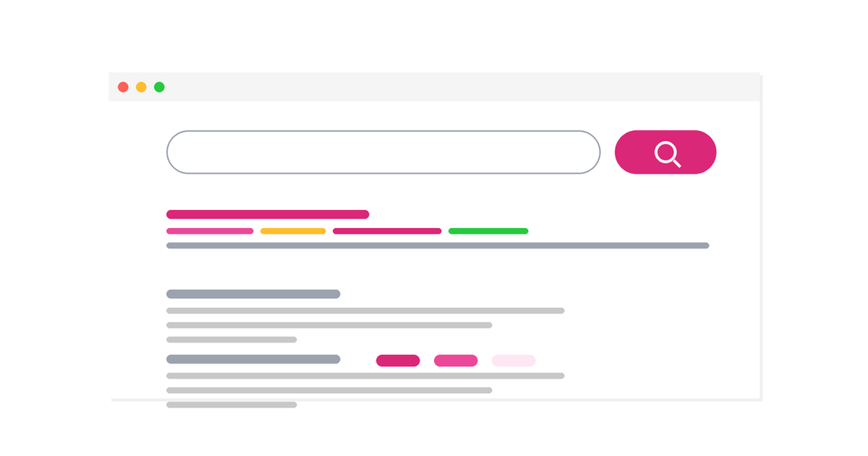Viewport: 868px width, 456px height.
Task: Click the dark magenta pill tag
Action: pos(398,361)
